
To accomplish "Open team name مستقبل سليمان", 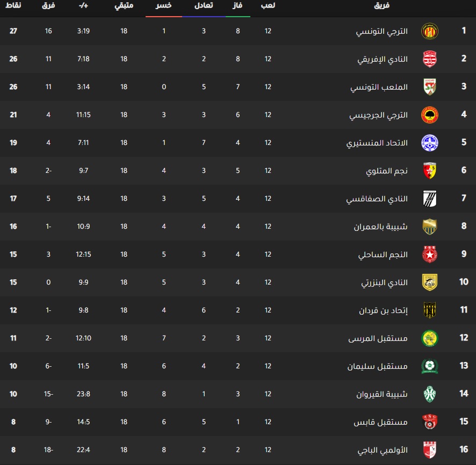I will (x=380, y=366).
